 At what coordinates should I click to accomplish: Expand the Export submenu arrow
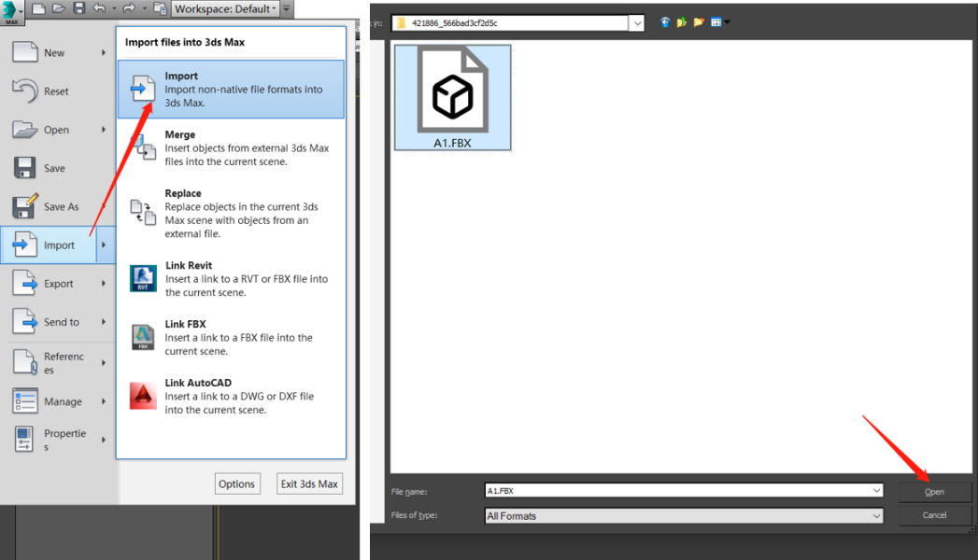[x=104, y=284]
